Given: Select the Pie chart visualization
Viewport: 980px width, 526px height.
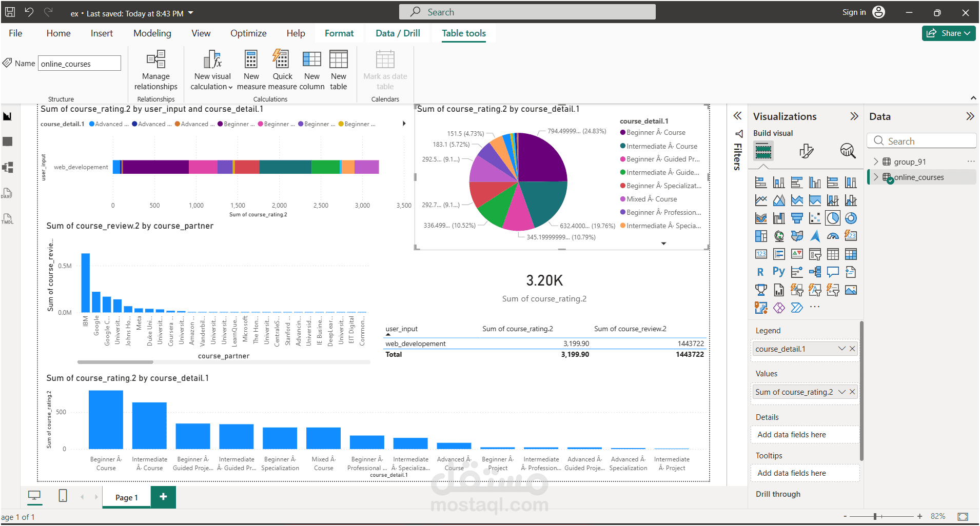Looking at the screenshot, I should point(833,217).
